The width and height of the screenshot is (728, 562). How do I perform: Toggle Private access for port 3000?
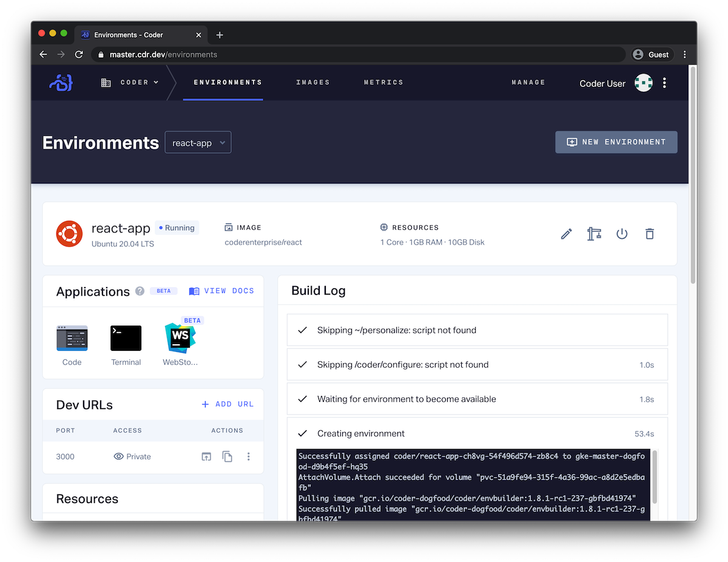pyautogui.click(x=132, y=456)
